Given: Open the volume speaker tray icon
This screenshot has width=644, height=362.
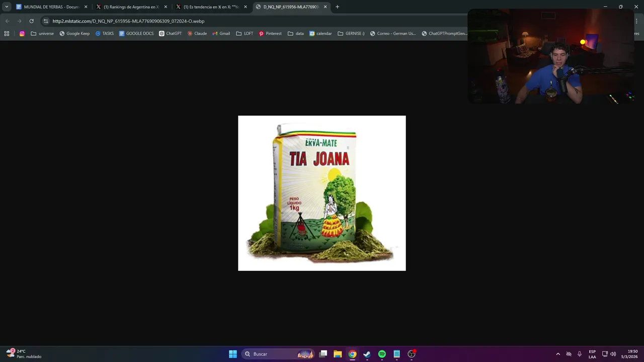Looking at the screenshot, I should coord(613,354).
